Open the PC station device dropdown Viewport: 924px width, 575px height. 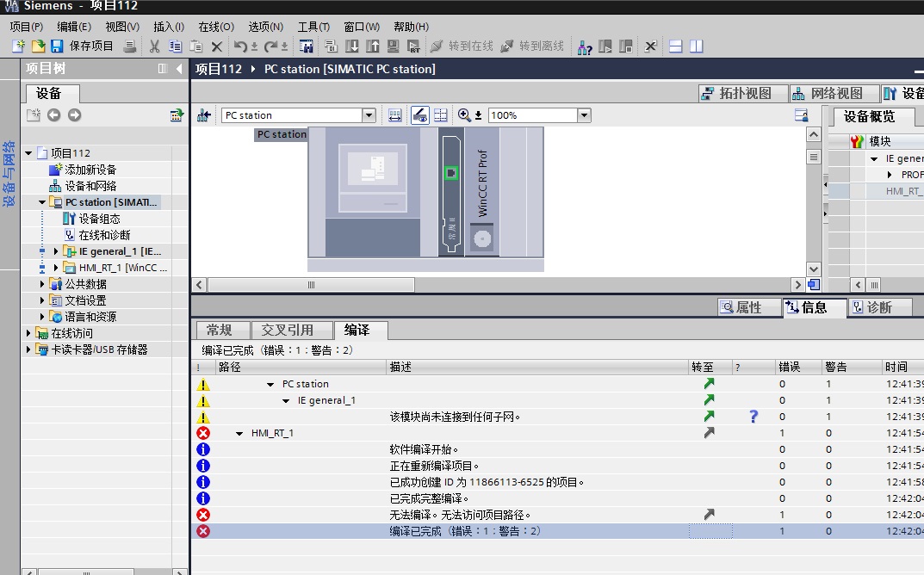pos(369,114)
